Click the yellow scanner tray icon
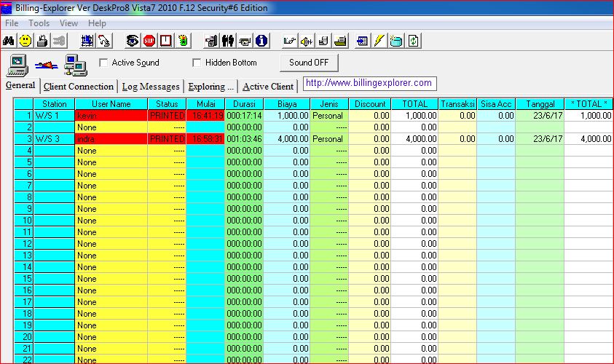This screenshot has width=614, height=364. click(340, 41)
